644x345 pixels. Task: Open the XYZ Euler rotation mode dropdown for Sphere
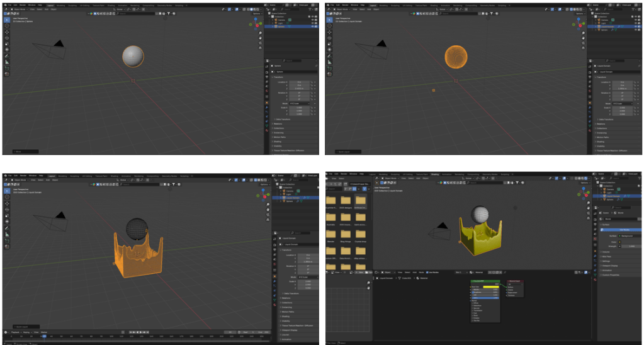[300, 103]
